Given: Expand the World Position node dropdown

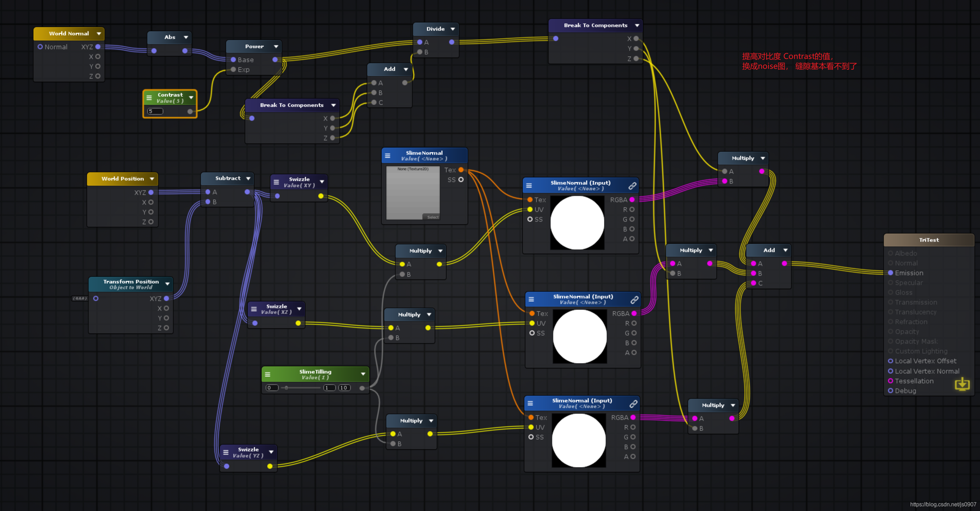Looking at the screenshot, I should (x=152, y=179).
